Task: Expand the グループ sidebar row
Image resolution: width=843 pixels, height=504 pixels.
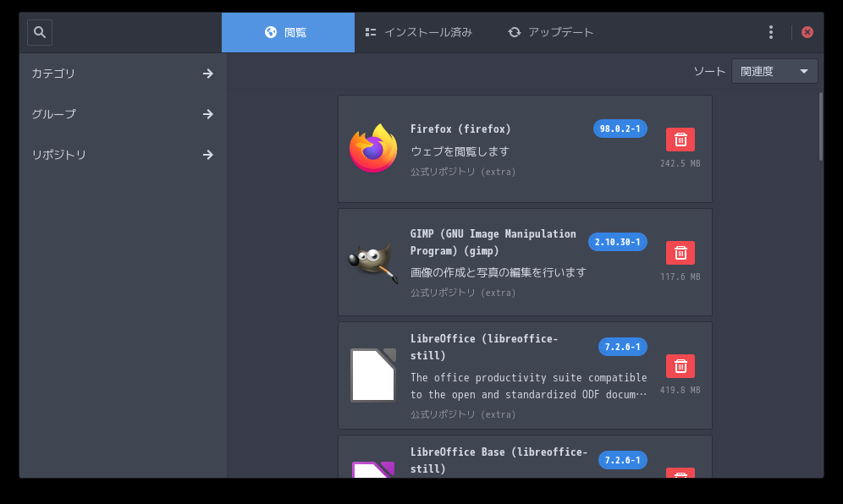Action: 123,114
